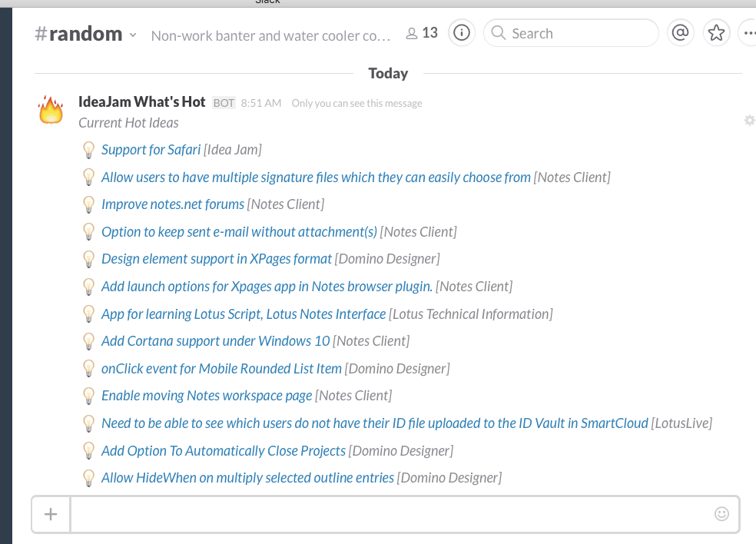This screenshot has width=756, height=544.
Task: Click channel topic 'Non-work banter' text
Action: pyautogui.click(x=270, y=35)
